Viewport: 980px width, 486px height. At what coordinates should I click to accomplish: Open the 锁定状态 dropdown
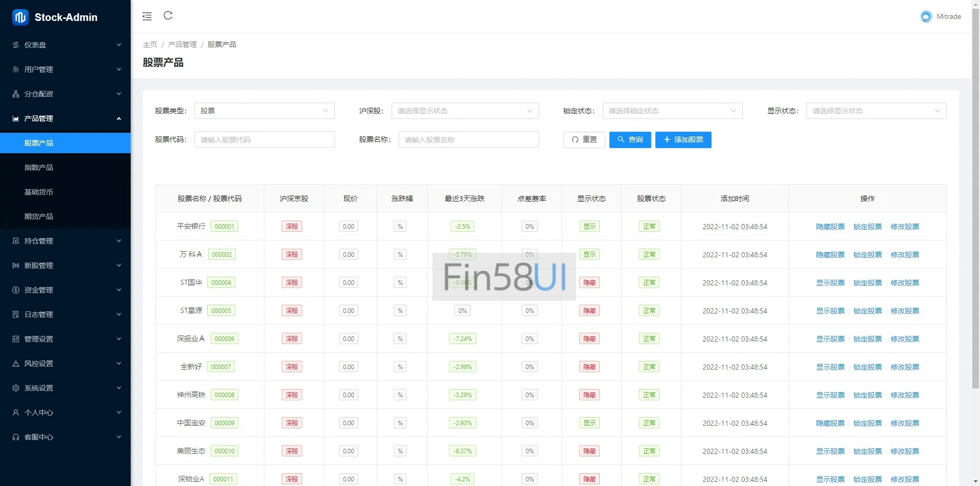point(672,111)
